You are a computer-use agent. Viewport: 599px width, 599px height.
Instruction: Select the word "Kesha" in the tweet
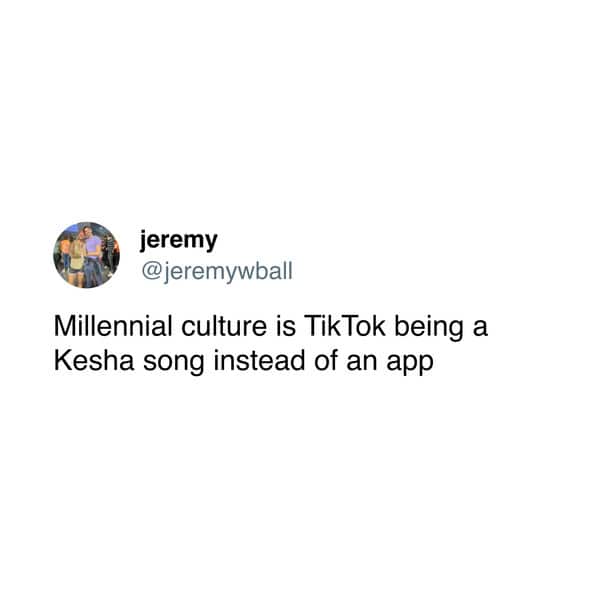click(94, 361)
